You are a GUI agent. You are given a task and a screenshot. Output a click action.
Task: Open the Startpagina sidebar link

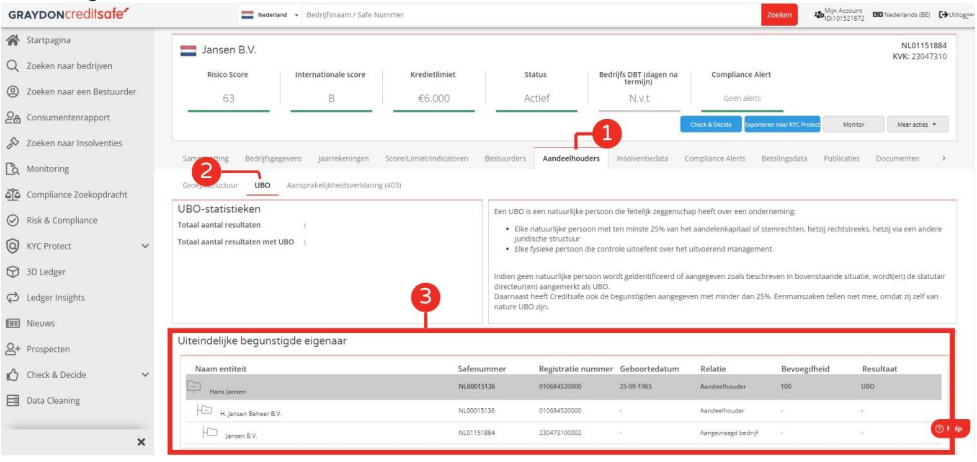click(48, 41)
